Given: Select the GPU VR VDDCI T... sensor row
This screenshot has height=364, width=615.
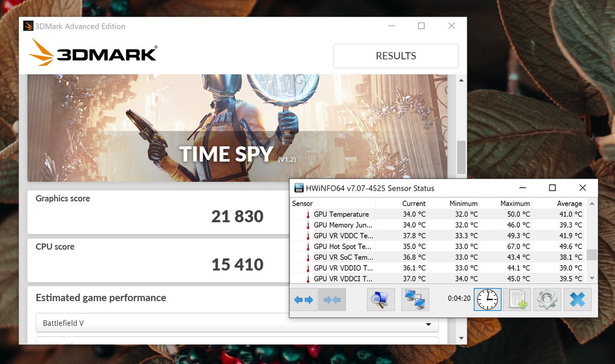Looking at the screenshot, I should click(437, 279).
